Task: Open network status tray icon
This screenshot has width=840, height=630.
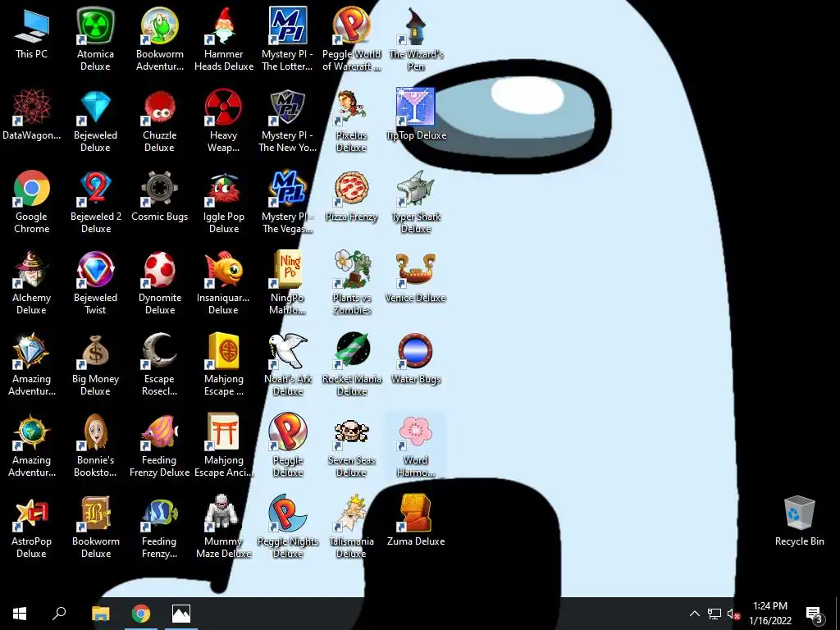Action: pyautogui.click(x=714, y=614)
